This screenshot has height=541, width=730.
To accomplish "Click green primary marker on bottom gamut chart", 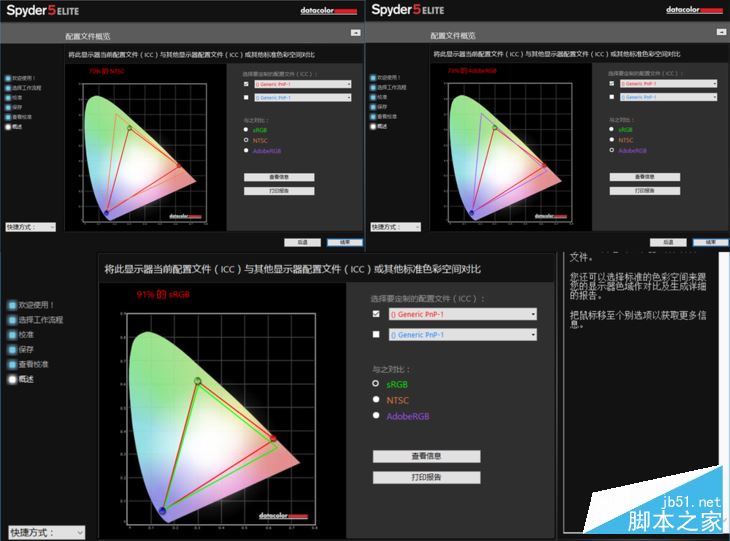I will 198,381.
